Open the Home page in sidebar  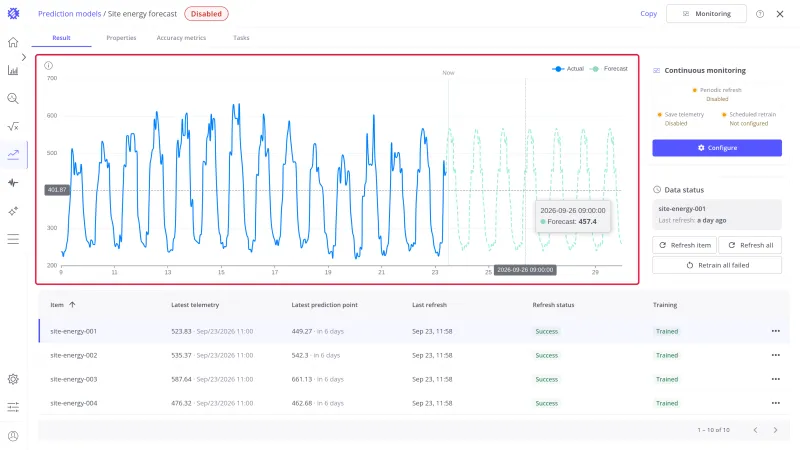point(13,42)
